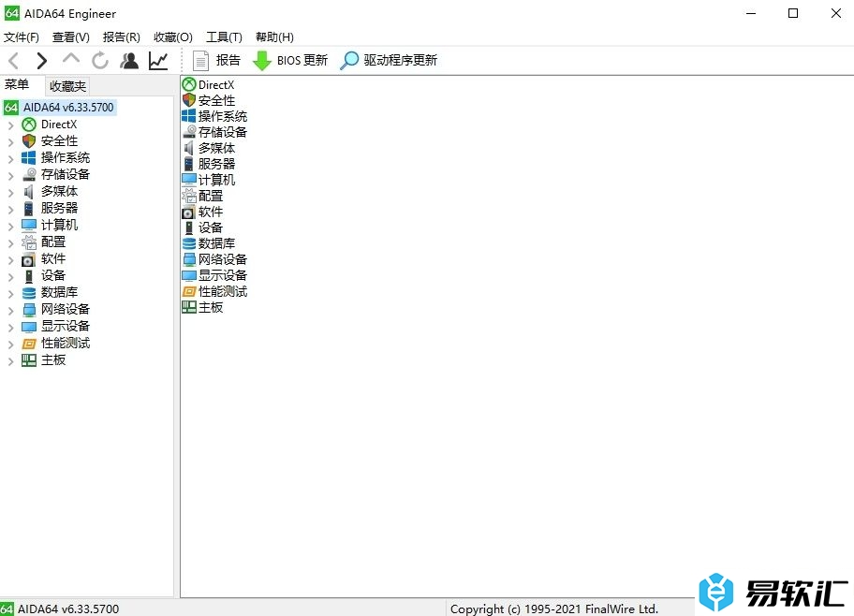The image size is (854, 616).
Task: Click the BIOS 更新 toolbar label
Action: tap(302, 61)
